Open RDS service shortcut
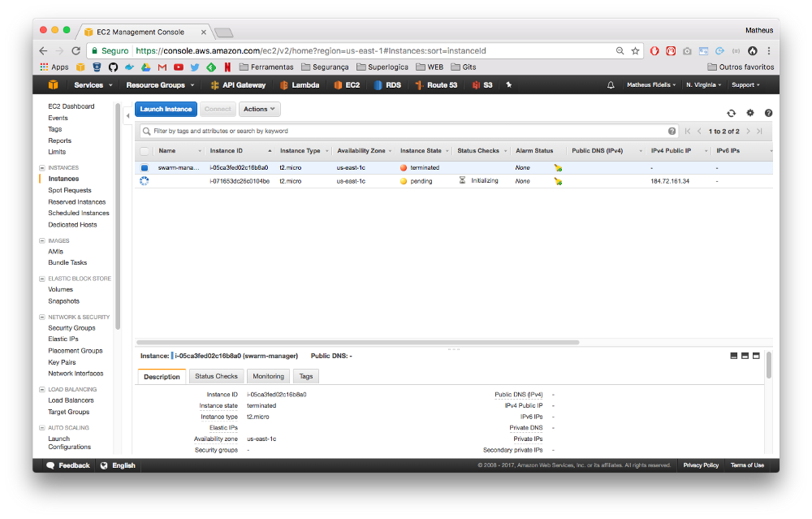Screen dimensions: 812x519 (387, 85)
